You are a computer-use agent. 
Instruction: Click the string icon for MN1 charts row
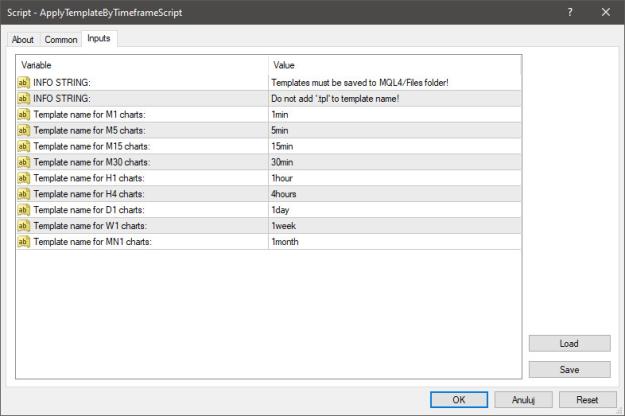tap(24, 242)
